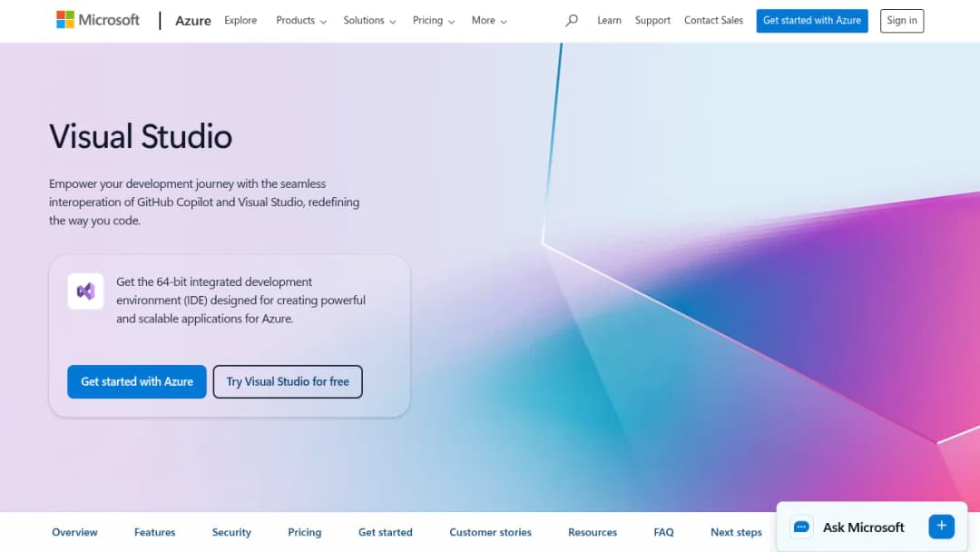Open the Learn link
980x552 pixels.
609,20
